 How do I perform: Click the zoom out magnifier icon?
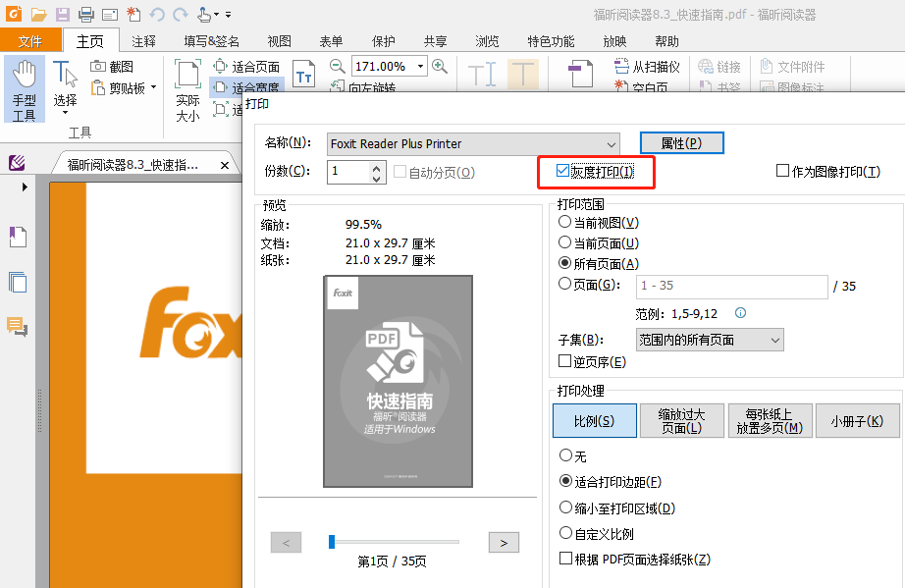pyautogui.click(x=337, y=66)
